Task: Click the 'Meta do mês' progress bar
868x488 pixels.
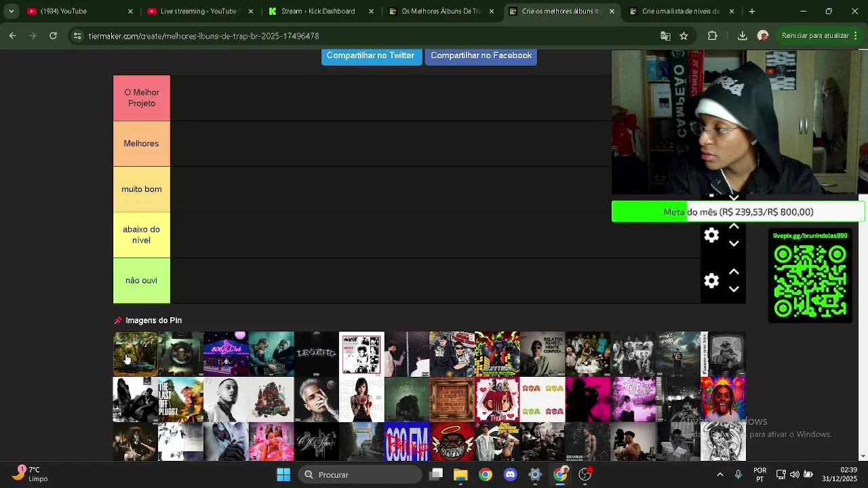Action: [x=738, y=211]
